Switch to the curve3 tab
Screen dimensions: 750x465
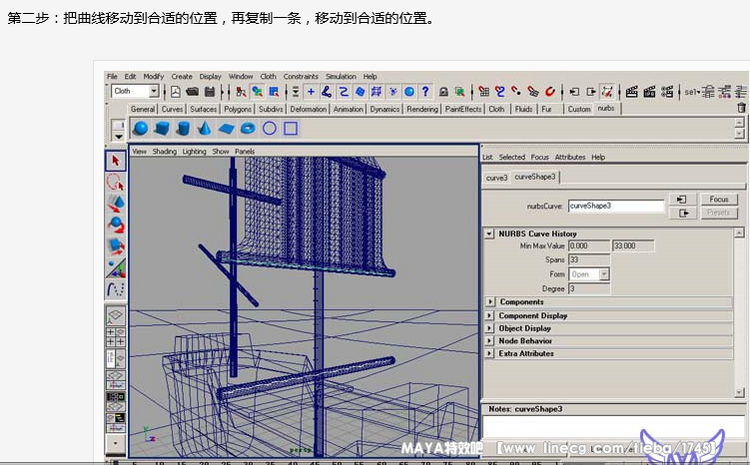(x=497, y=178)
